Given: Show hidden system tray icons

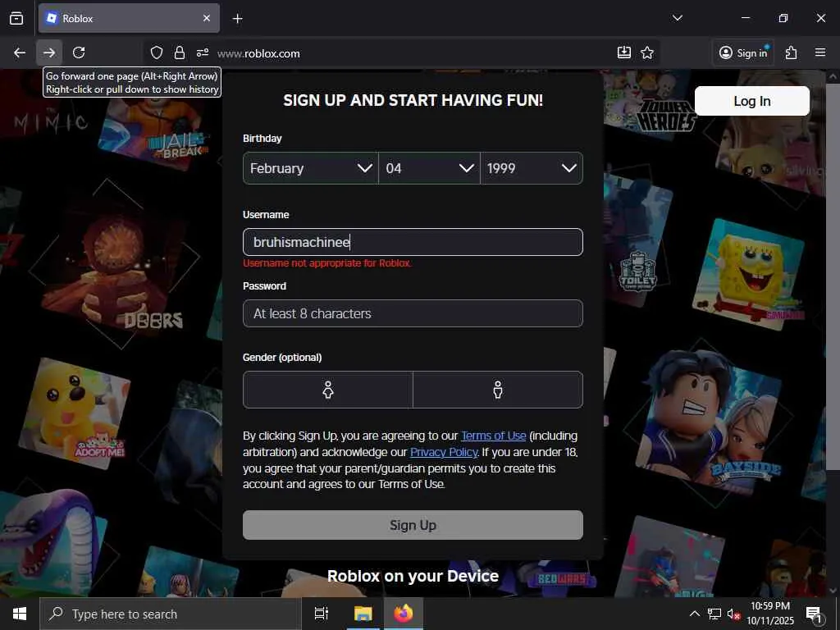Looking at the screenshot, I should [694, 614].
